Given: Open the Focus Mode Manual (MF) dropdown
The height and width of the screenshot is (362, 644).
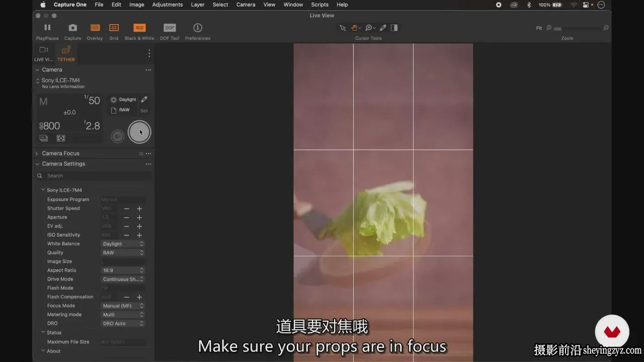Looking at the screenshot, I should pos(123,306).
